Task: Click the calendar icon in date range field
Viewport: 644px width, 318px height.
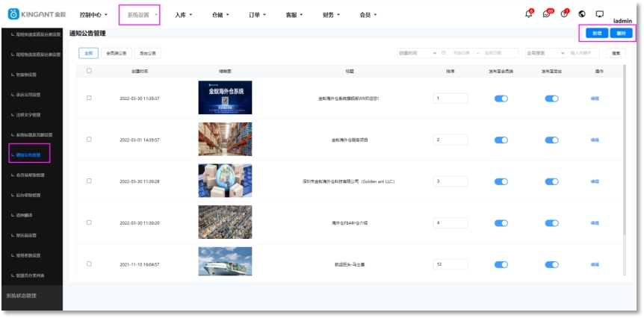Action: pos(444,53)
